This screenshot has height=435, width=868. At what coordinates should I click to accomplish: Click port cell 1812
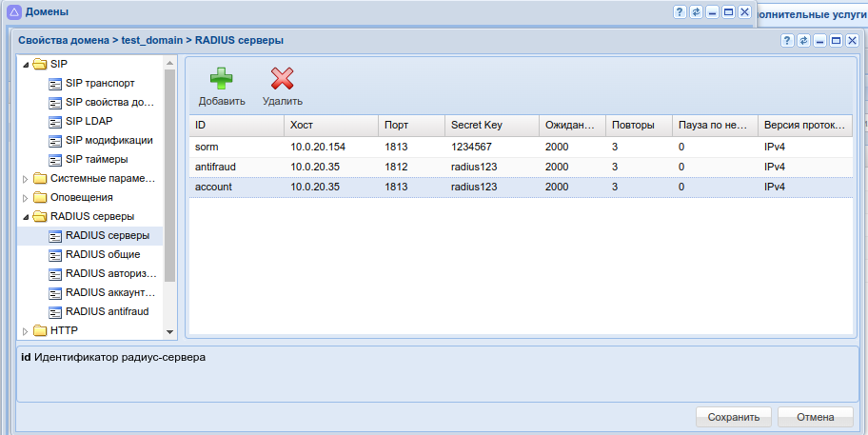coord(396,167)
